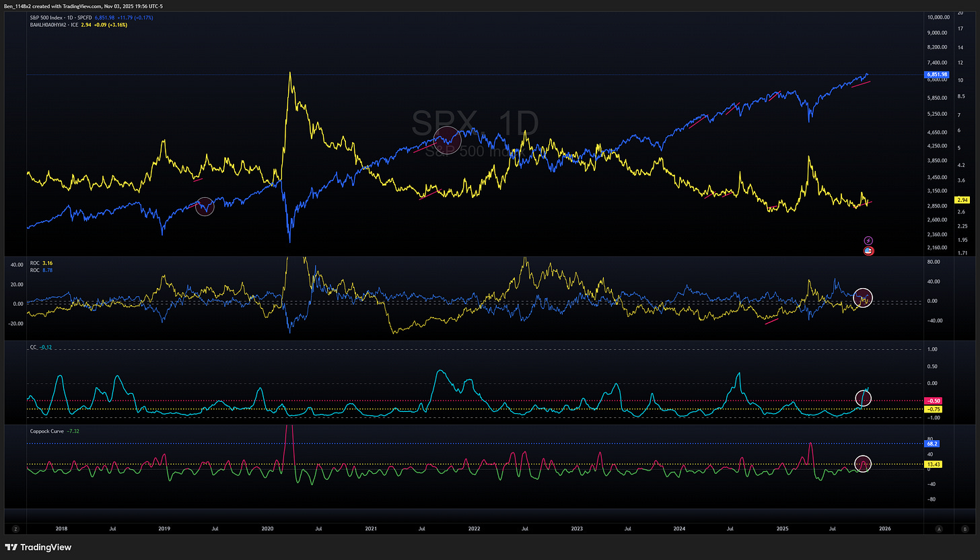
Task: Click the 2022 label on time axis
Action: coord(474,530)
